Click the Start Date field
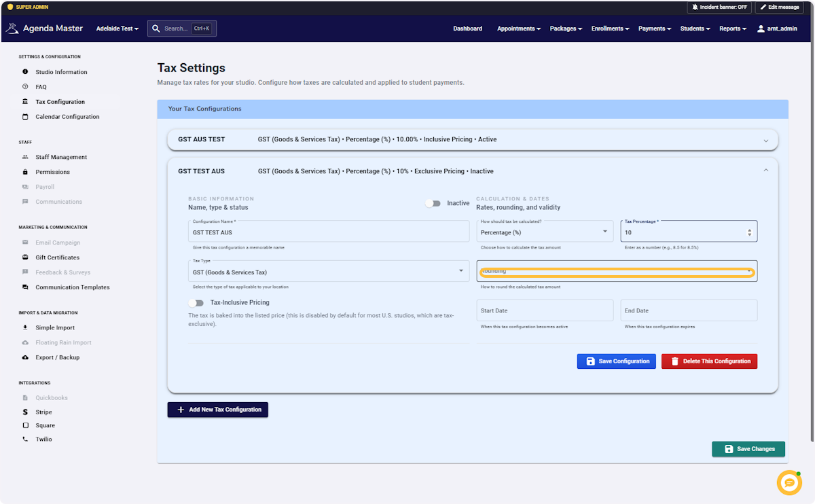The width and height of the screenshot is (815, 504). tap(545, 310)
